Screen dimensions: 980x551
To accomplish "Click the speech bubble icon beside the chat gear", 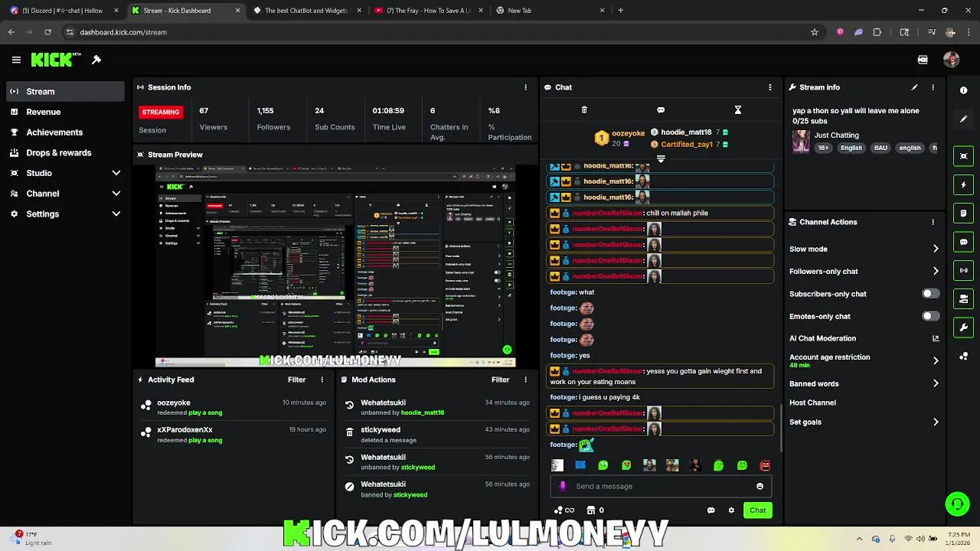I will [x=710, y=510].
